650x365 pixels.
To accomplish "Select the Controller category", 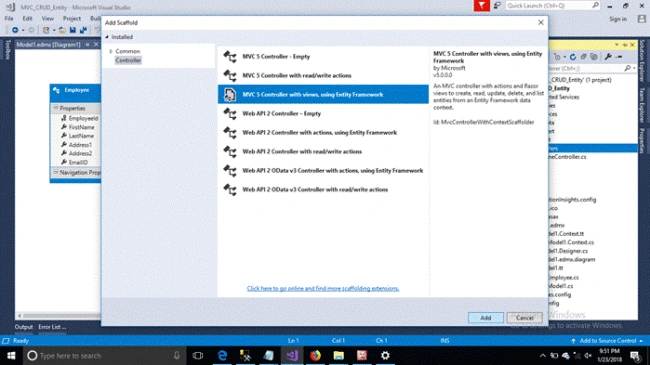I will coord(128,60).
